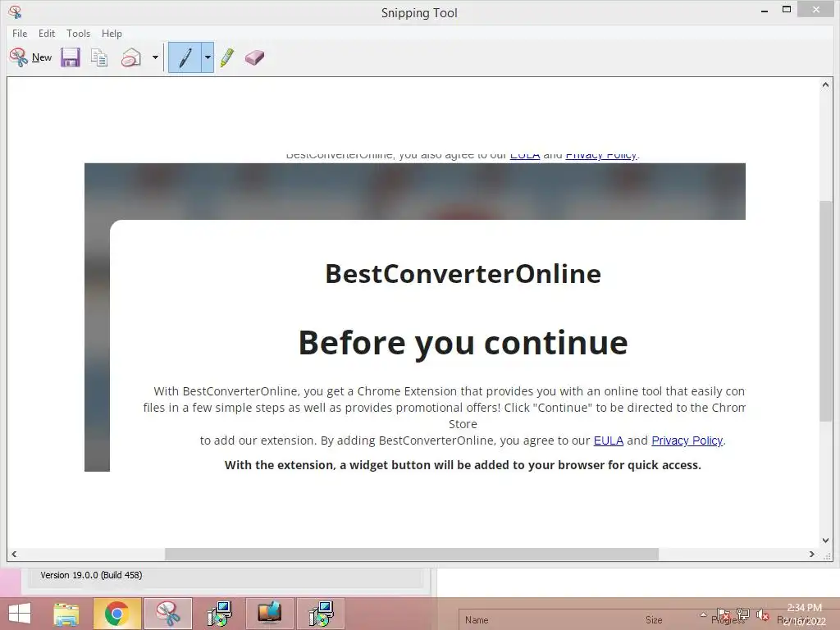Open the last installer taskbar icon
840x630 pixels.
coord(321,614)
